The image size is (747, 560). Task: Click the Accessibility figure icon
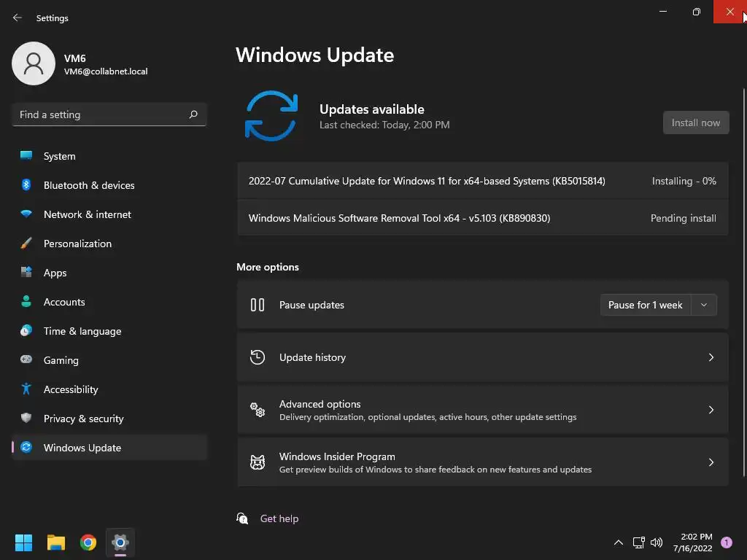pyautogui.click(x=26, y=389)
